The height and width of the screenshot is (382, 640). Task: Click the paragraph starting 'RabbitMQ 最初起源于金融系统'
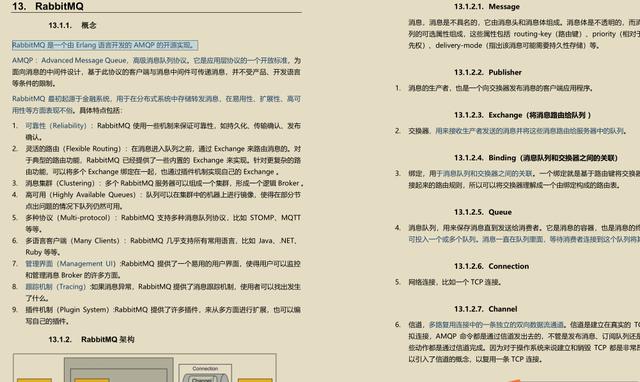[156, 104]
